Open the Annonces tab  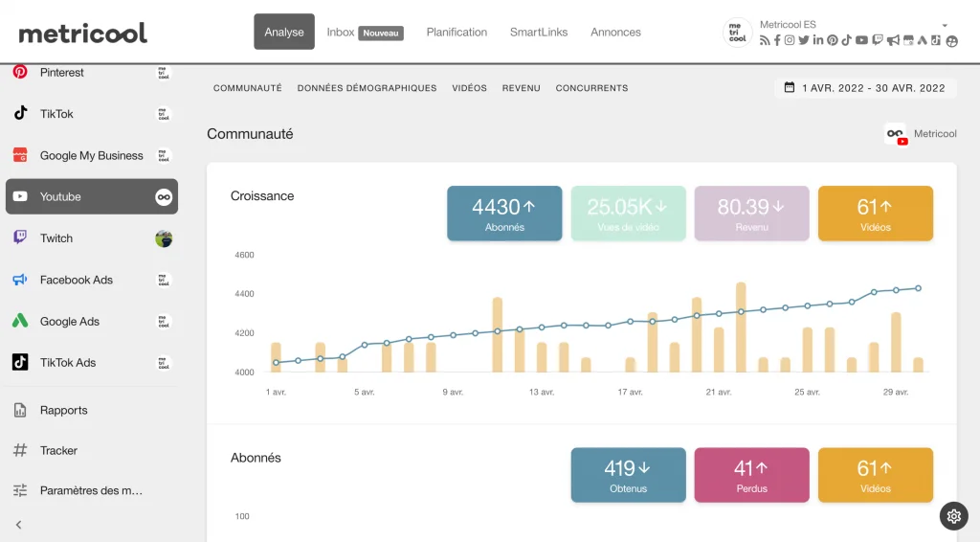[x=615, y=33]
